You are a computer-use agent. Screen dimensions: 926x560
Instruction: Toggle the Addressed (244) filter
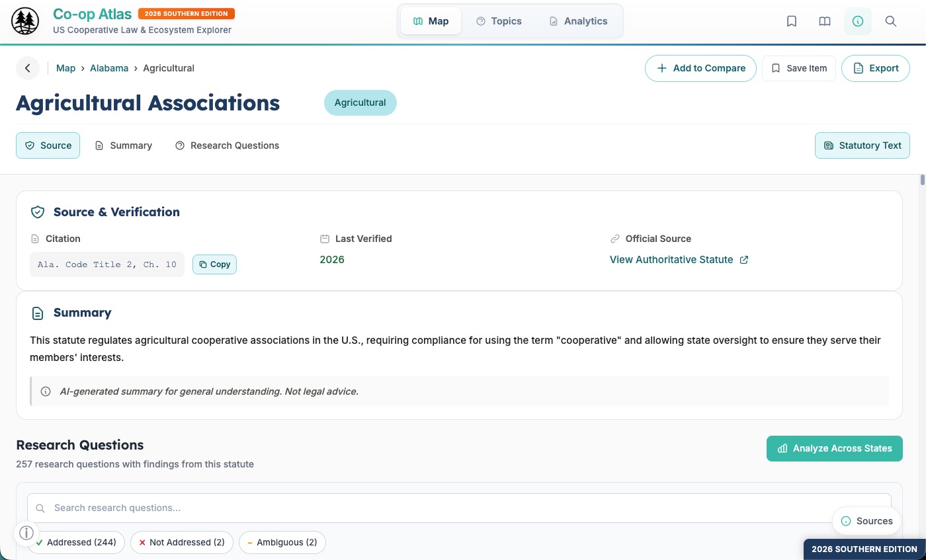(76, 542)
